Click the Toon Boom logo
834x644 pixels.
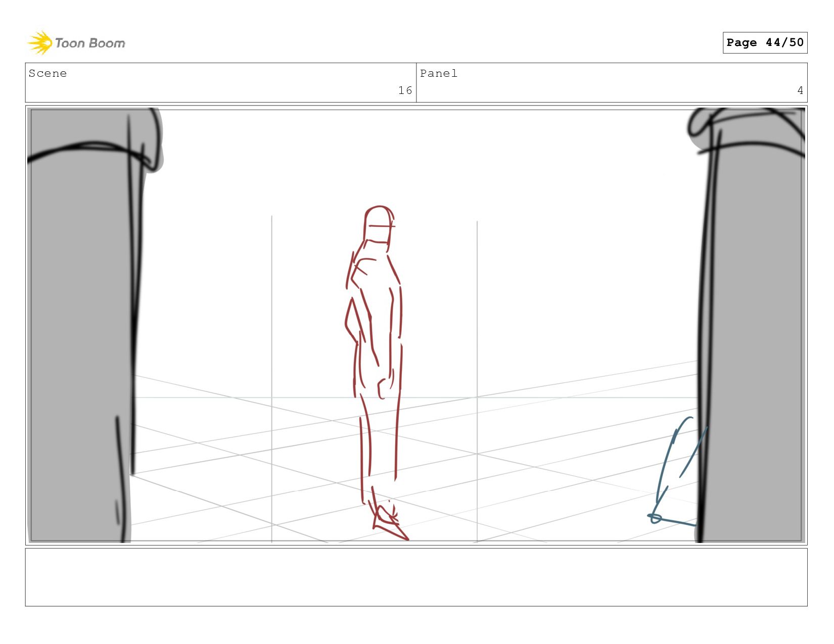pos(76,43)
